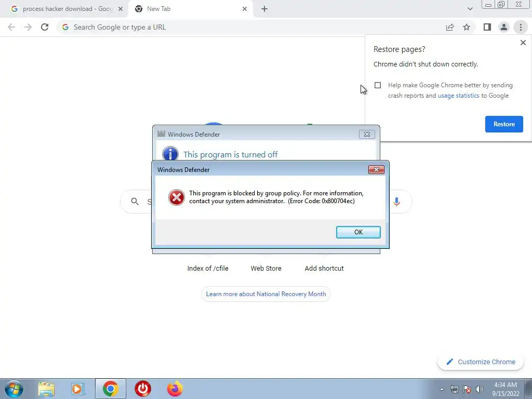Click the Customize Chrome button
This screenshot has width=532, height=399.
(480, 362)
